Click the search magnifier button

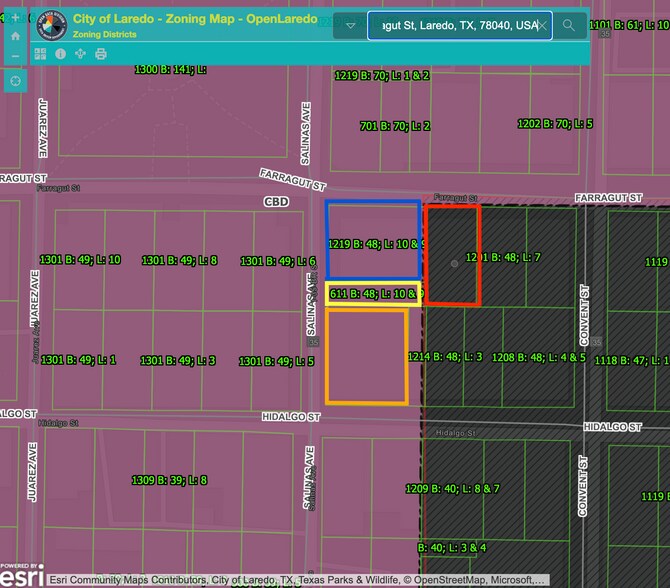569,26
